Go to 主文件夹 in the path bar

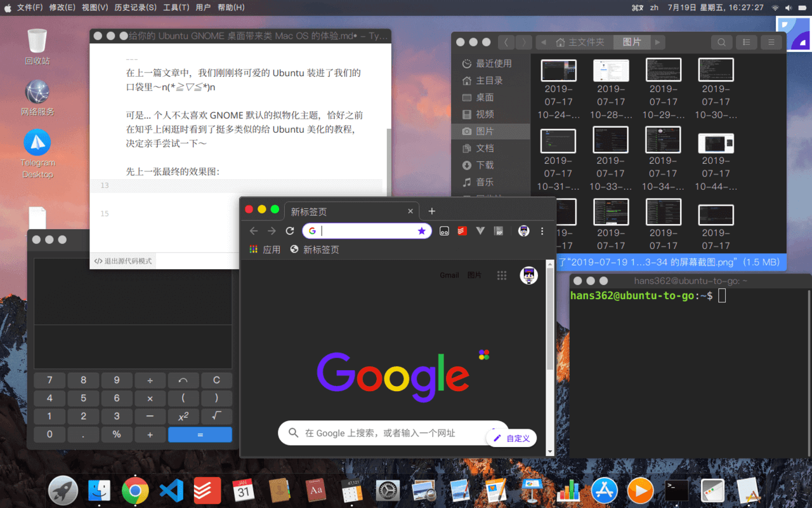point(580,43)
